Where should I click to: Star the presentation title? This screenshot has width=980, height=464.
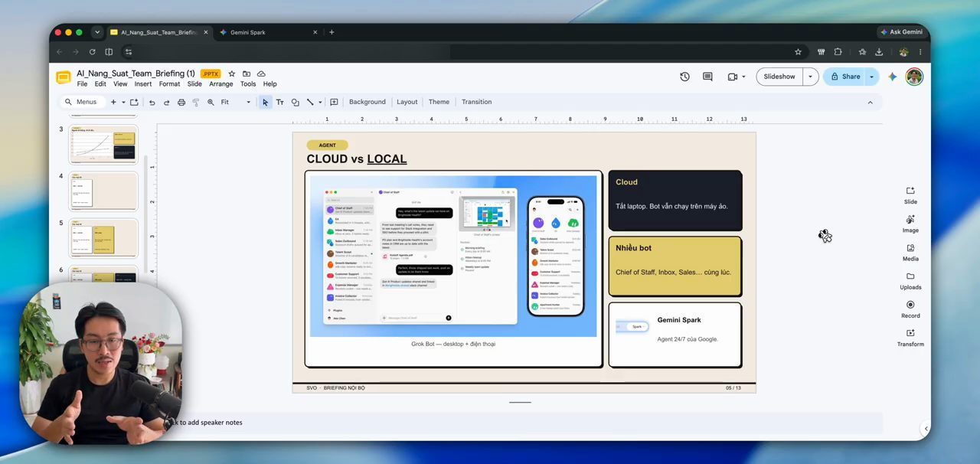[232, 74]
